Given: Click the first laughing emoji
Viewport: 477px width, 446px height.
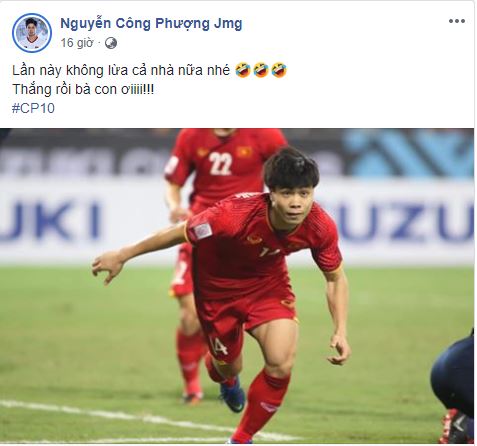Looking at the screenshot, I should click(243, 70).
